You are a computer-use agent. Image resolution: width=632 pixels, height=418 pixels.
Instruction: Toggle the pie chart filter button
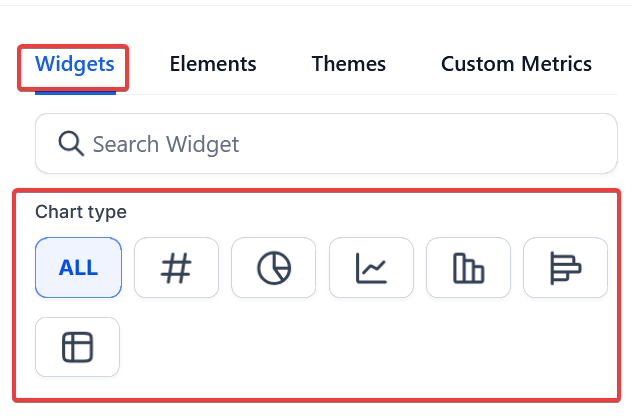click(273, 267)
